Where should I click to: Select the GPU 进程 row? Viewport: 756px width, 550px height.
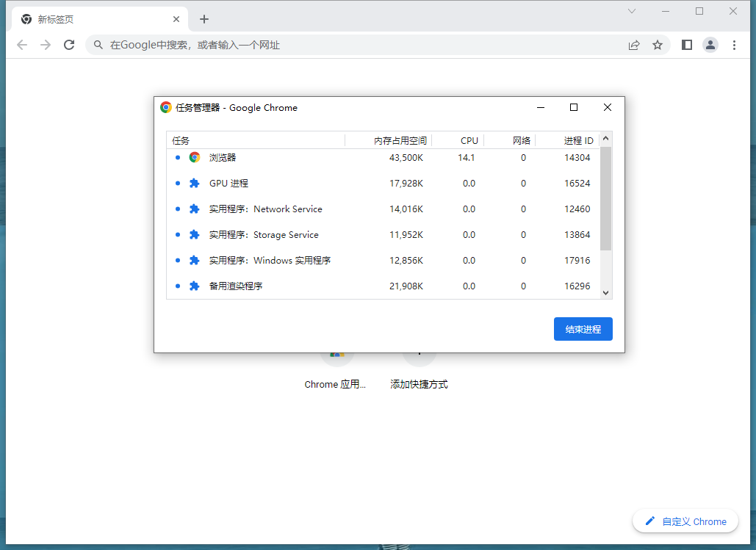[384, 183]
